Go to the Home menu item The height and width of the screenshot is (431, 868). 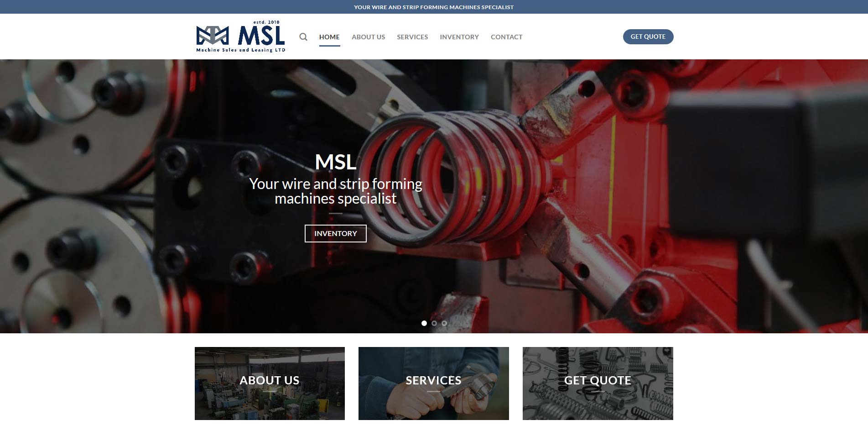pos(329,37)
